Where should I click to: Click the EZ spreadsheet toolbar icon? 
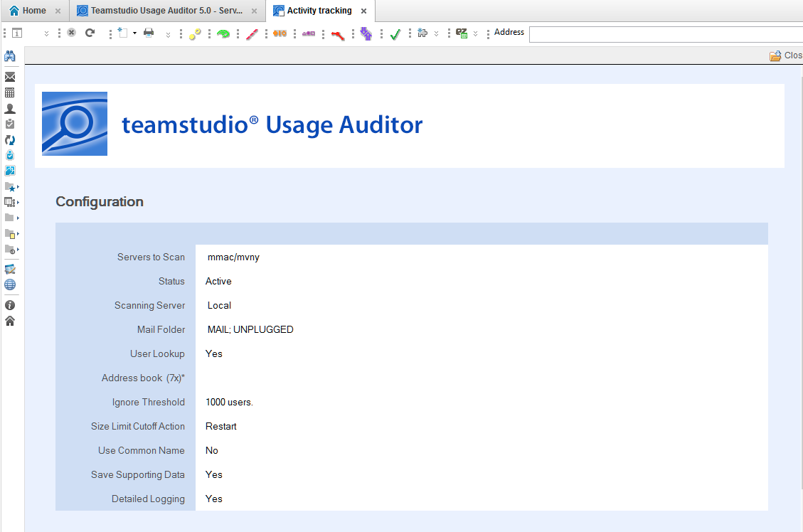point(462,33)
